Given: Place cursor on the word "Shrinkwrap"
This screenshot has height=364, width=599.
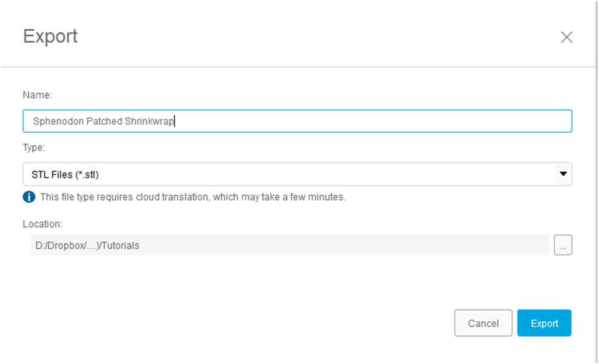Looking at the screenshot, I should click(149, 121).
